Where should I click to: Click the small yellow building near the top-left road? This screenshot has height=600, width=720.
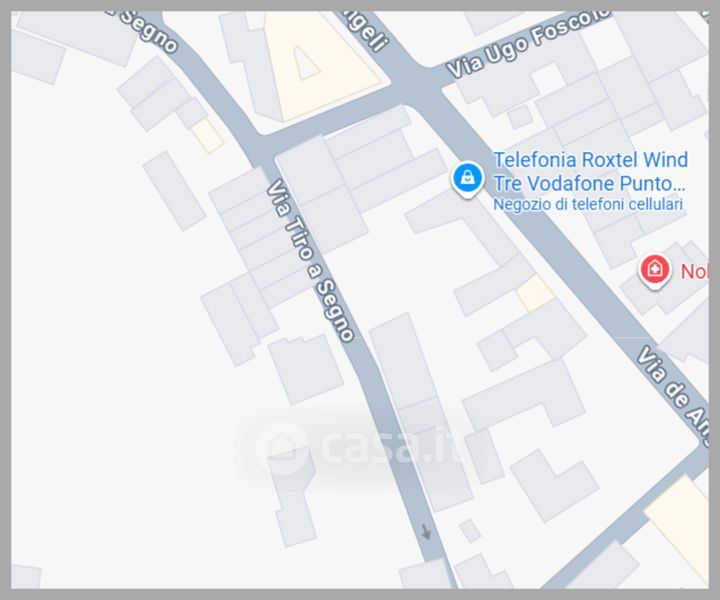pyautogui.click(x=208, y=135)
